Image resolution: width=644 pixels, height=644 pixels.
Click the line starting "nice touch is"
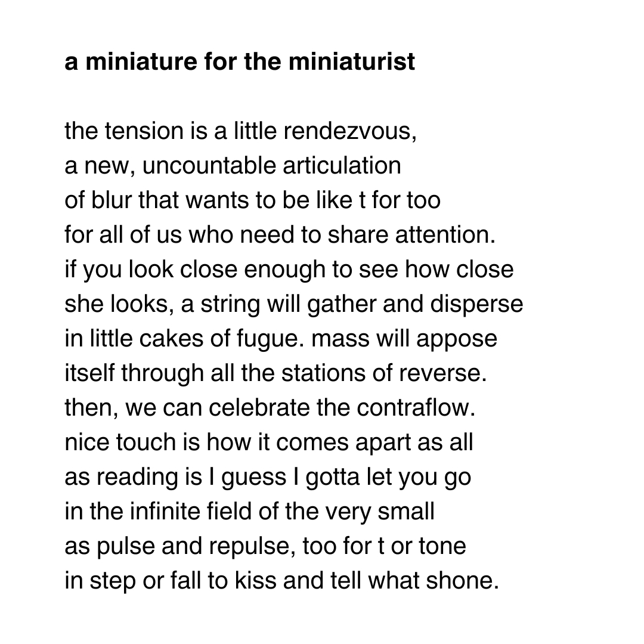[268, 442]
